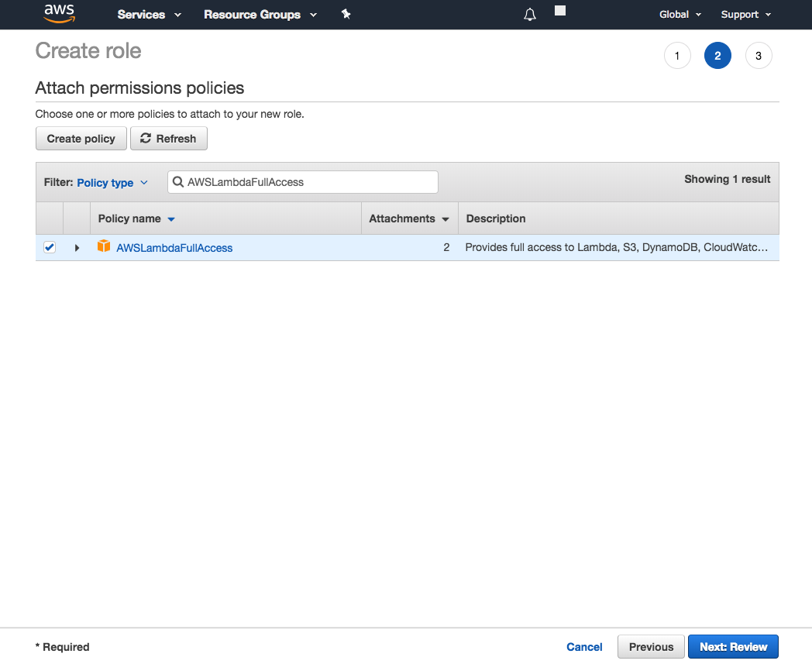Expand the AWSLambdaFullAccess row details arrow
Screen dimensions: 812x664
tap(77, 248)
